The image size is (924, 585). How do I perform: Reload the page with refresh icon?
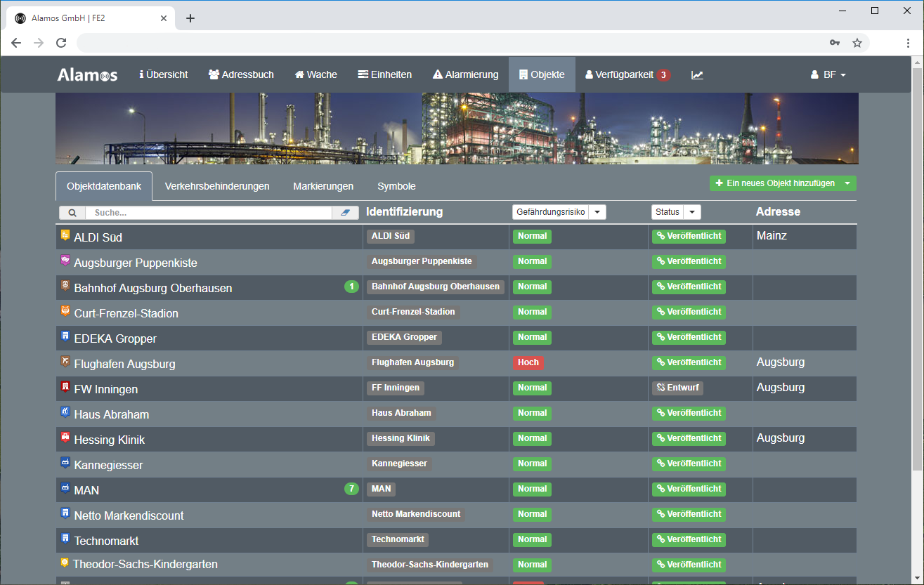pos(61,43)
